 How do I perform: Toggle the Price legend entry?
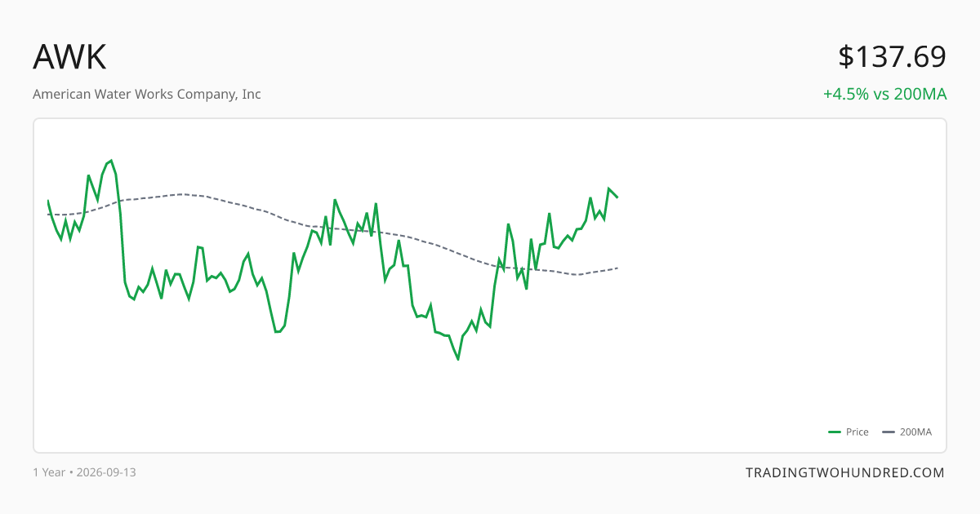[849, 432]
